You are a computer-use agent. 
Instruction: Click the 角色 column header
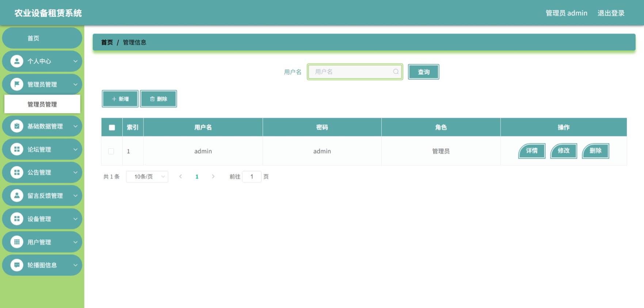[441, 127]
